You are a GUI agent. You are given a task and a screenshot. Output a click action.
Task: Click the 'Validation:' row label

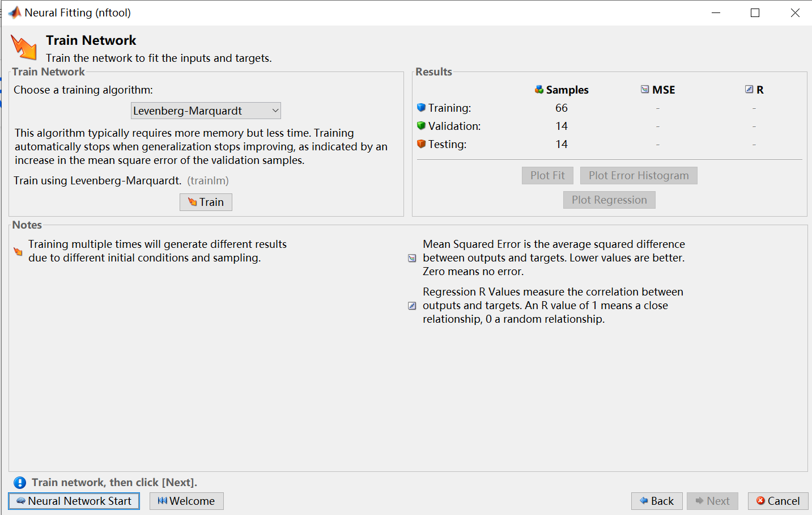454,126
